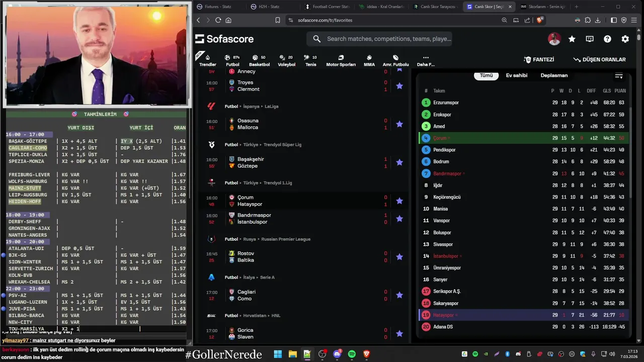Open Hatayspor team row in standings
The height and width of the screenshot is (362, 644).
[x=524, y=315]
